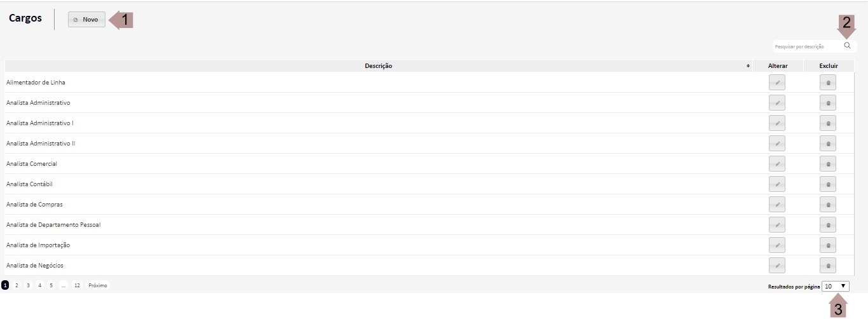Edit the Analista Administrativo I row
Viewport: 868px width, 319px height.
click(776, 123)
